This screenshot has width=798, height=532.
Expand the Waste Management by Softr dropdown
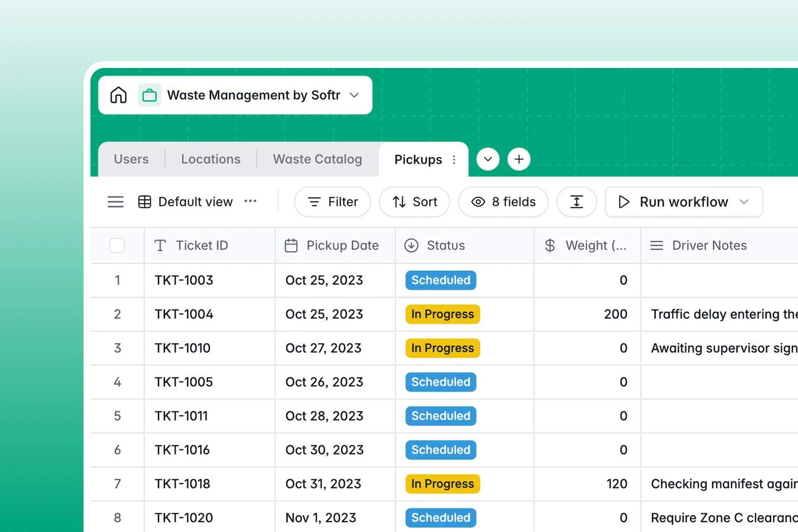click(x=354, y=95)
